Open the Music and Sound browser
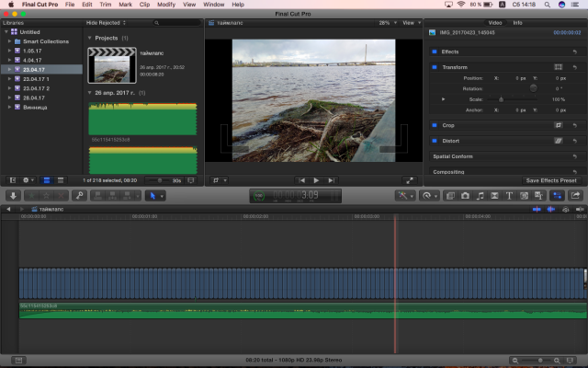Screen dimensions: 588x368 click(480, 196)
